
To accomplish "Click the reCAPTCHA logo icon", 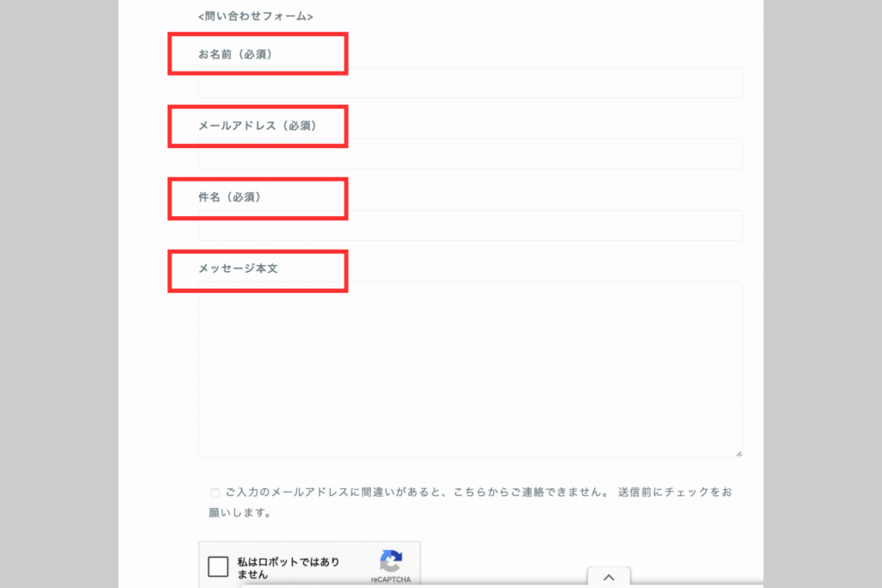I will (391, 561).
